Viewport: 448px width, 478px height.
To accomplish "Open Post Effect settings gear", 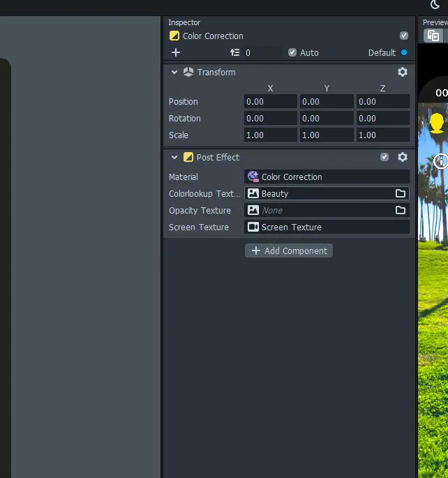I will click(402, 157).
